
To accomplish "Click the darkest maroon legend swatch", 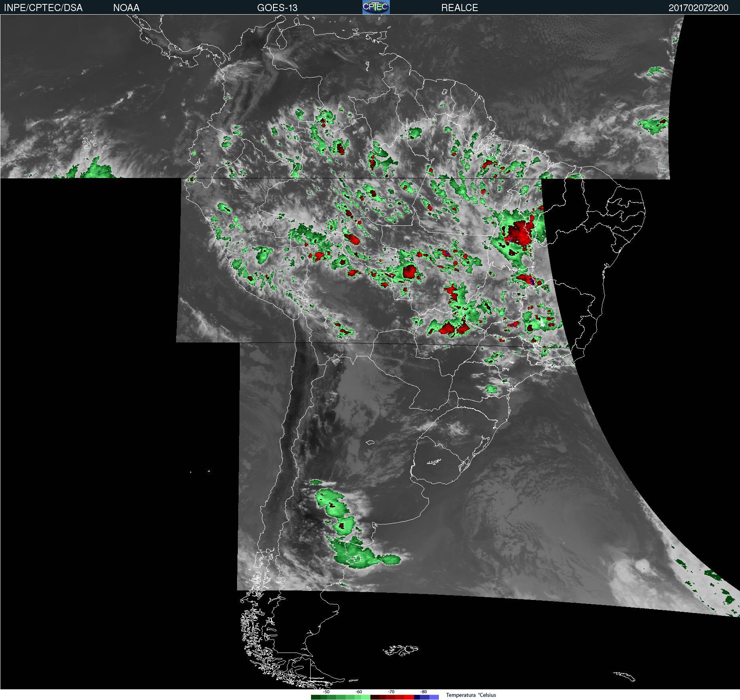I will tap(375, 697).
